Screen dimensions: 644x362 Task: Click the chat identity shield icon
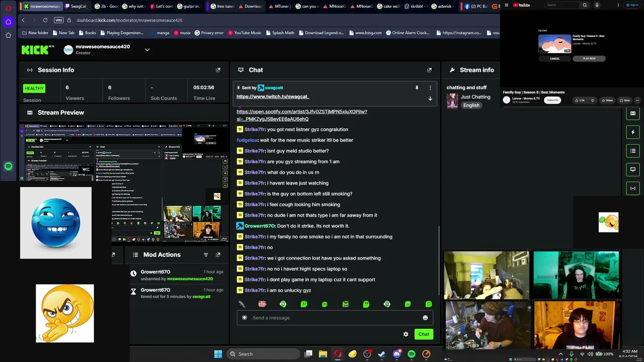[x=245, y=318]
